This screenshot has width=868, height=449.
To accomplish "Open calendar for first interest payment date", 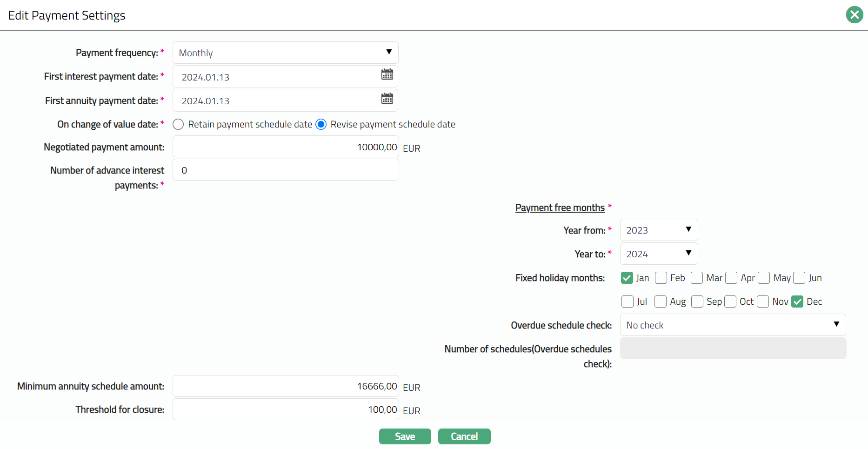I will (387, 74).
